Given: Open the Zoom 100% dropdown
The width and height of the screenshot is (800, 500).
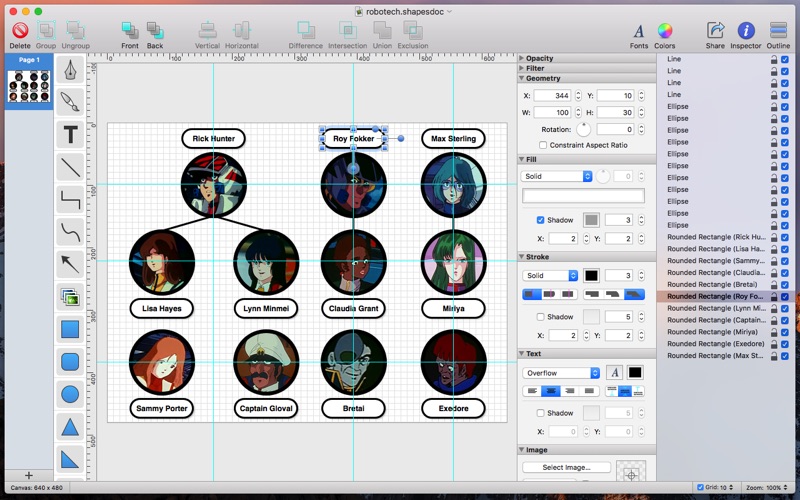Looking at the screenshot, I should [767, 488].
